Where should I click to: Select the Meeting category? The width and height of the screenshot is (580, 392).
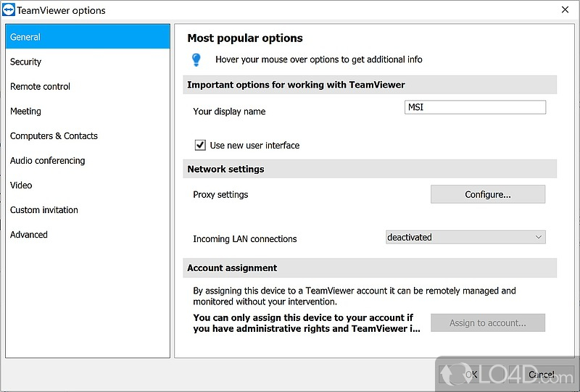coord(26,111)
